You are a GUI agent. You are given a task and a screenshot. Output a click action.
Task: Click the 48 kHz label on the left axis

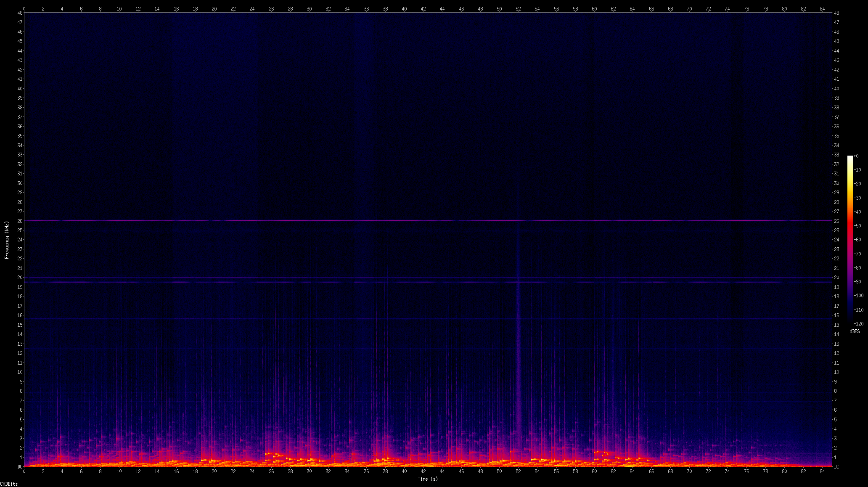tap(20, 13)
